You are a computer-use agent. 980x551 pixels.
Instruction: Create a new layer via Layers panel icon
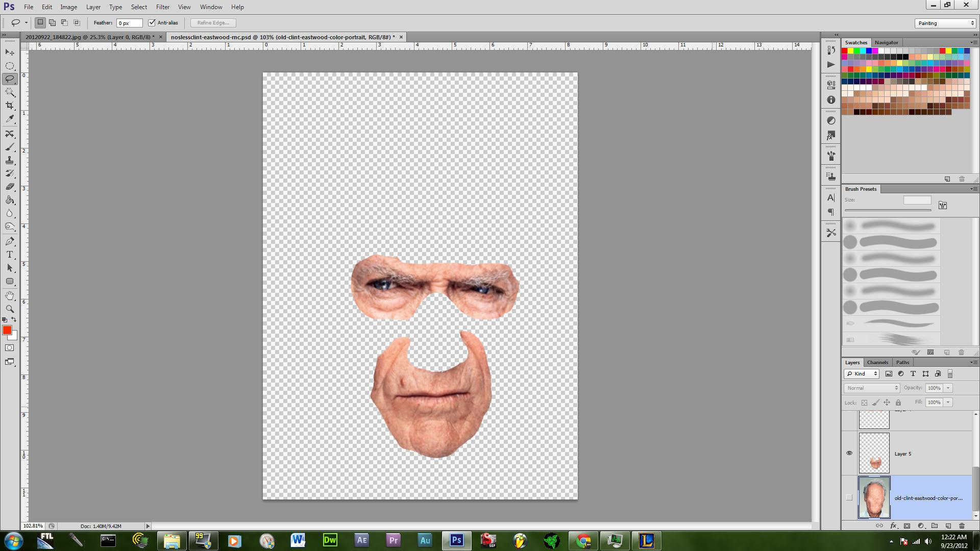948,525
